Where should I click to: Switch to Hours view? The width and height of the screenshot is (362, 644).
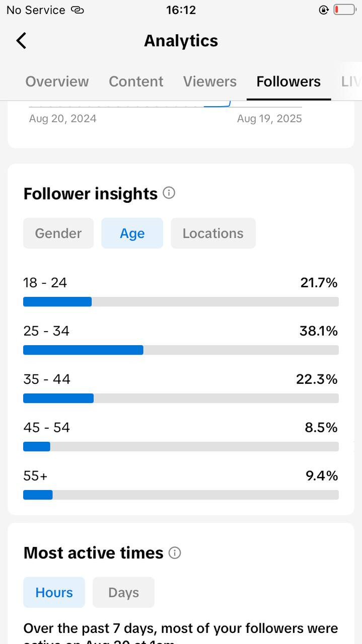(54, 593)
